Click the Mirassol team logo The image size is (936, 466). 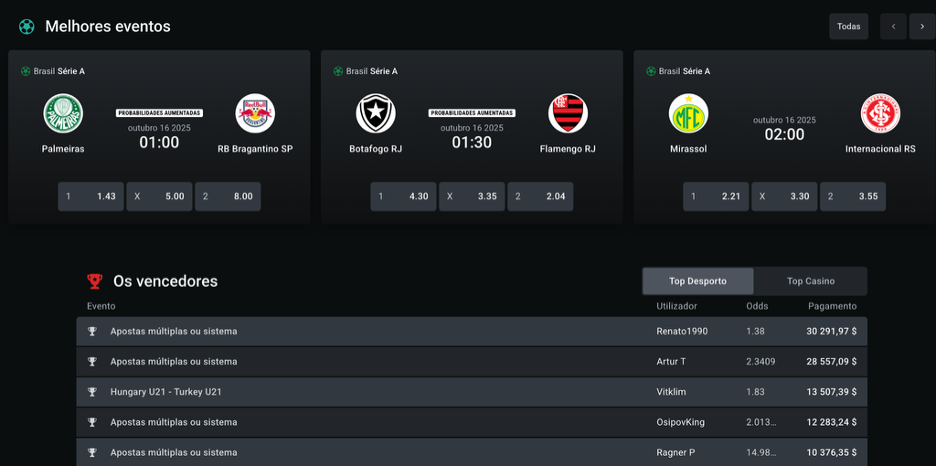tap(688, 114)
